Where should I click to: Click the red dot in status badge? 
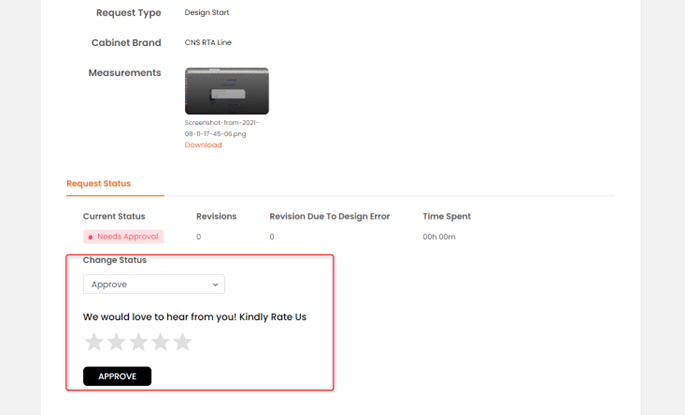pos(90,237)
